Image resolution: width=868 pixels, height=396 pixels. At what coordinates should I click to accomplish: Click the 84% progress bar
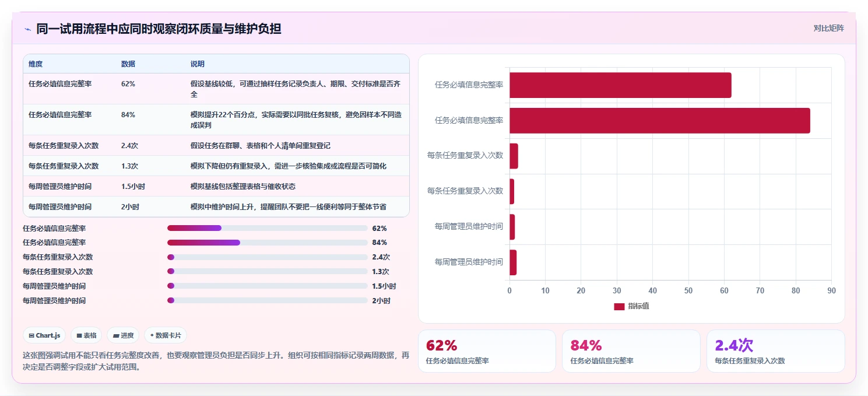click(x=267, y=242)
